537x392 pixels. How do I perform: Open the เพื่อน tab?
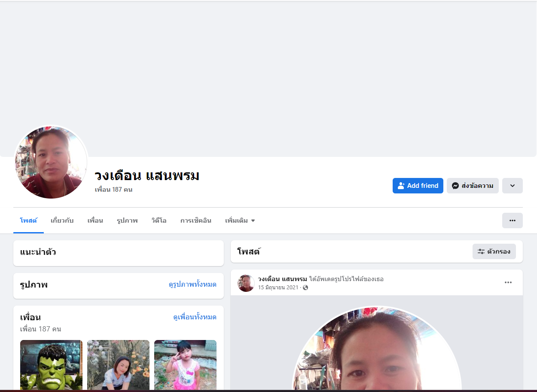click(95, 220)
